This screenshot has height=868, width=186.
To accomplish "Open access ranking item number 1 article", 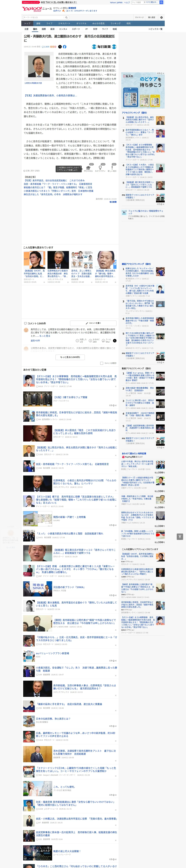I will coord(143,121).
